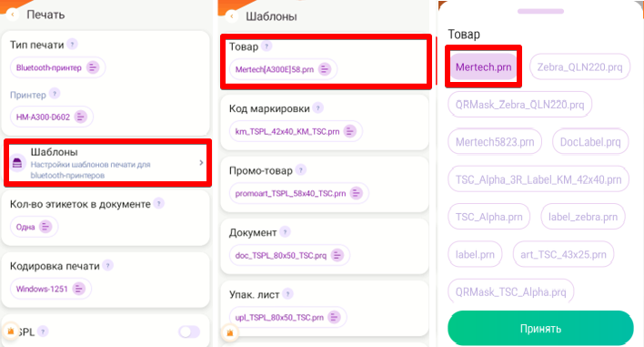Viewport: 644px width, 347px height.
Task: Go back from the Шаблоны screen
Action: [232, 16]
